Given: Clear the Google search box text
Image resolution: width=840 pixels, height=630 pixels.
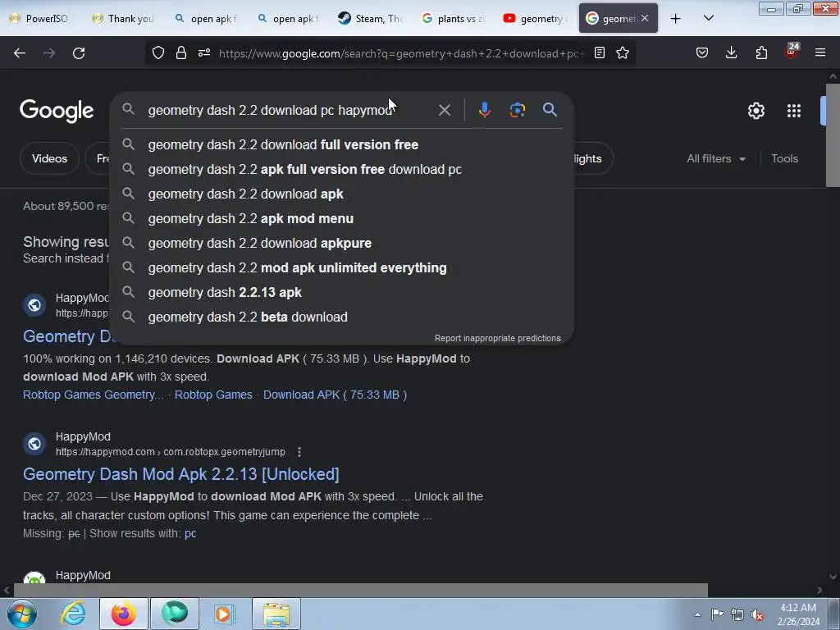Looking at the screenshot, I should (445, 111).
